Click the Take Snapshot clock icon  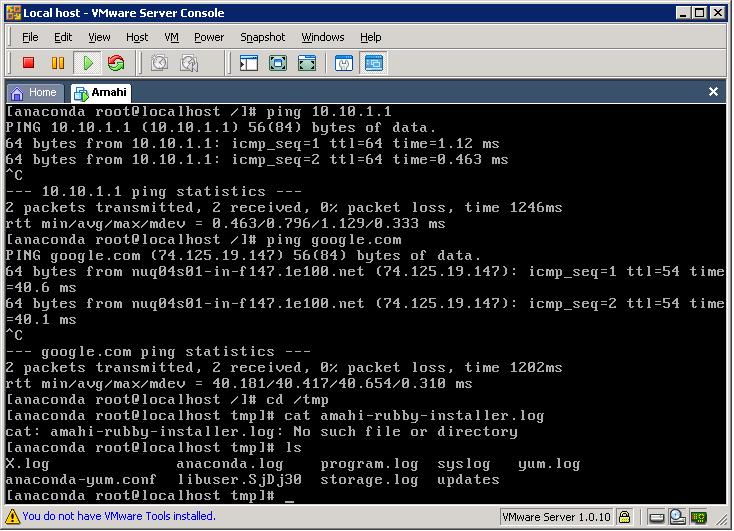tap(159, 63)
